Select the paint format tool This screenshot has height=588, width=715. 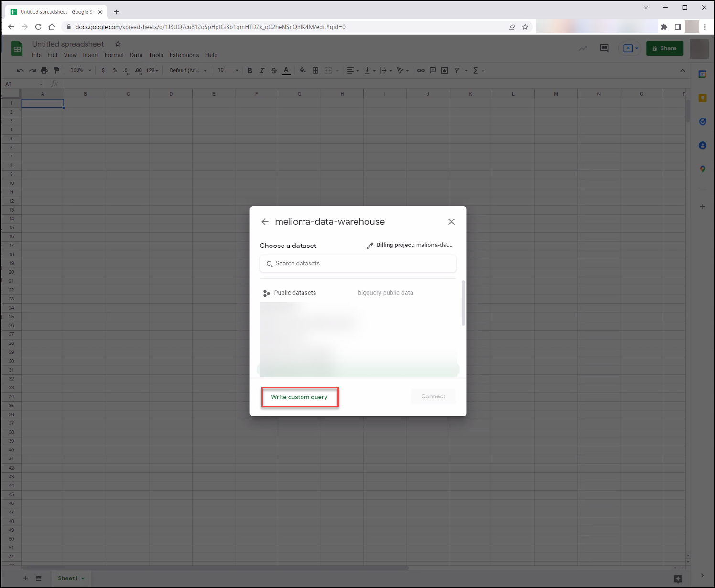click(x=56, y=70)
